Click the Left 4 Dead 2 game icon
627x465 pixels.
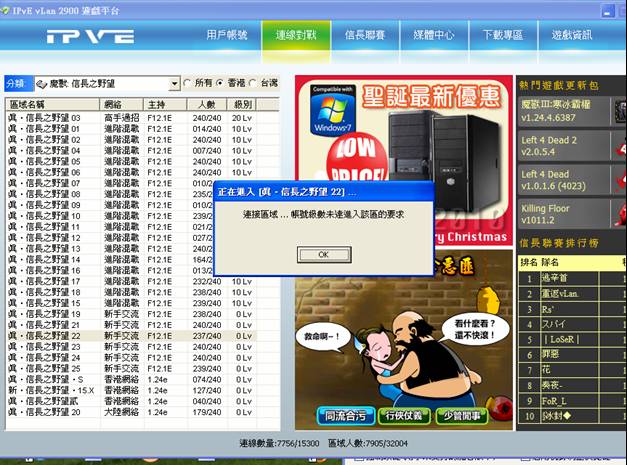click(x=620, y=146)
